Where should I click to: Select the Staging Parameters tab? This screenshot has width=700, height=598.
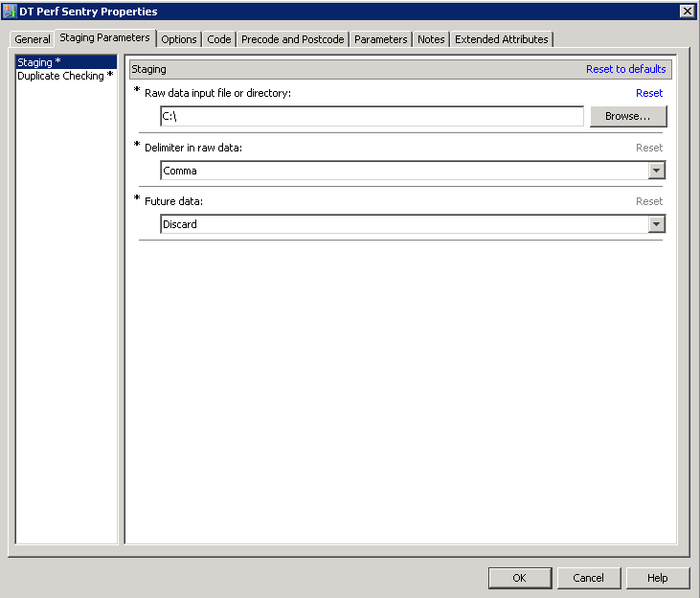pyautogui.click(x=105, y=37)
